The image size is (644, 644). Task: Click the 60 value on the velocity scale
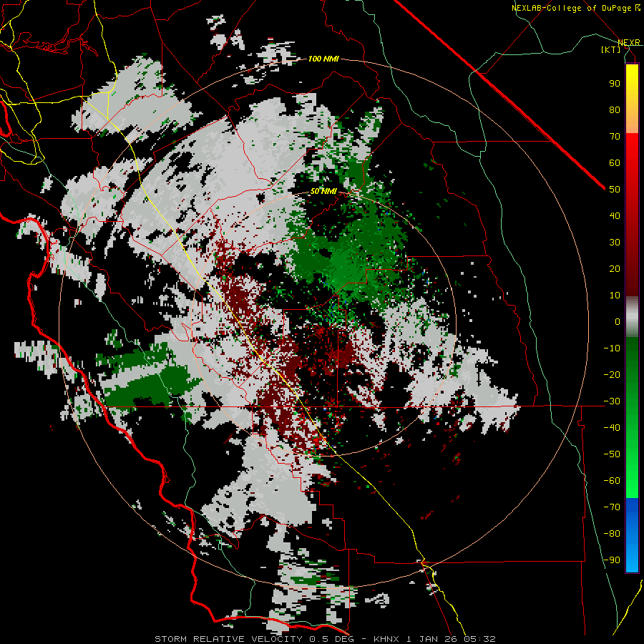[615, 162]
